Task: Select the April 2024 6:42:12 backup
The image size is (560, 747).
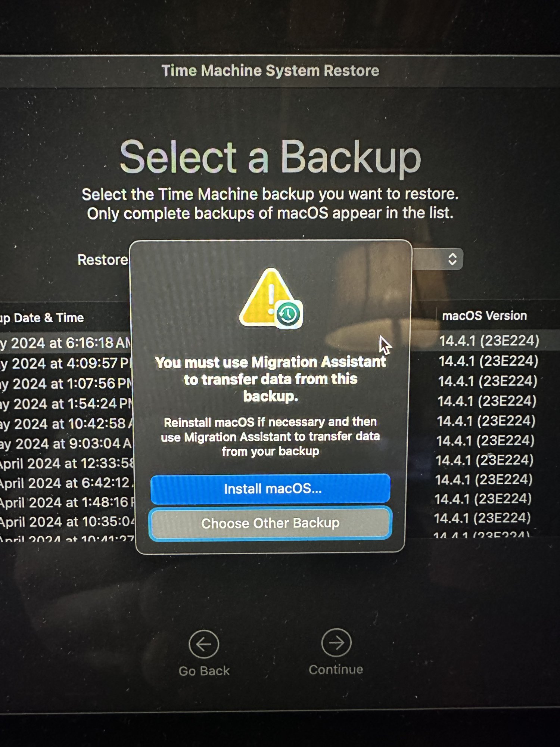Action: [x=67, y=483]
